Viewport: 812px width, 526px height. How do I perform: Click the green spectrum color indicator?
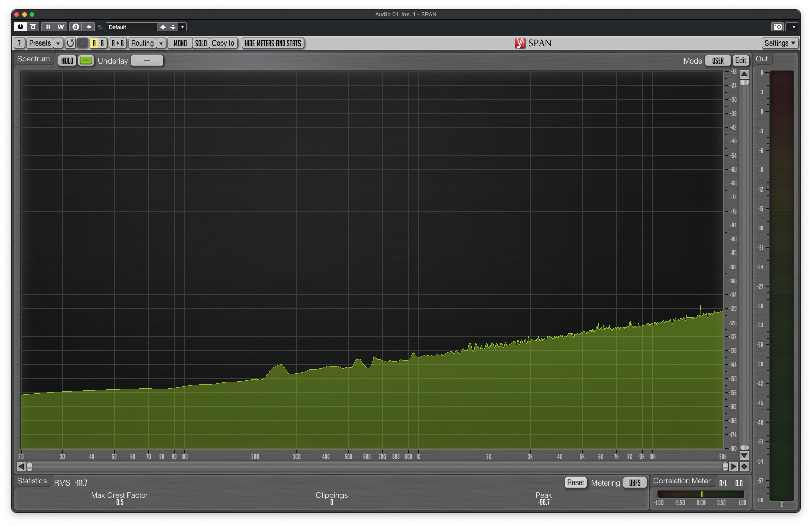point(86,60)
